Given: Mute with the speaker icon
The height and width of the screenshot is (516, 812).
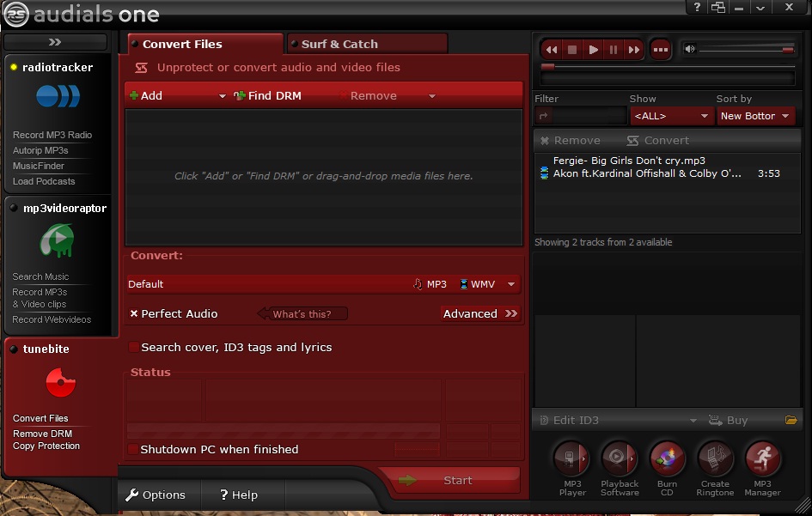Looking at the screenshot, I should [x=689, y=49].
